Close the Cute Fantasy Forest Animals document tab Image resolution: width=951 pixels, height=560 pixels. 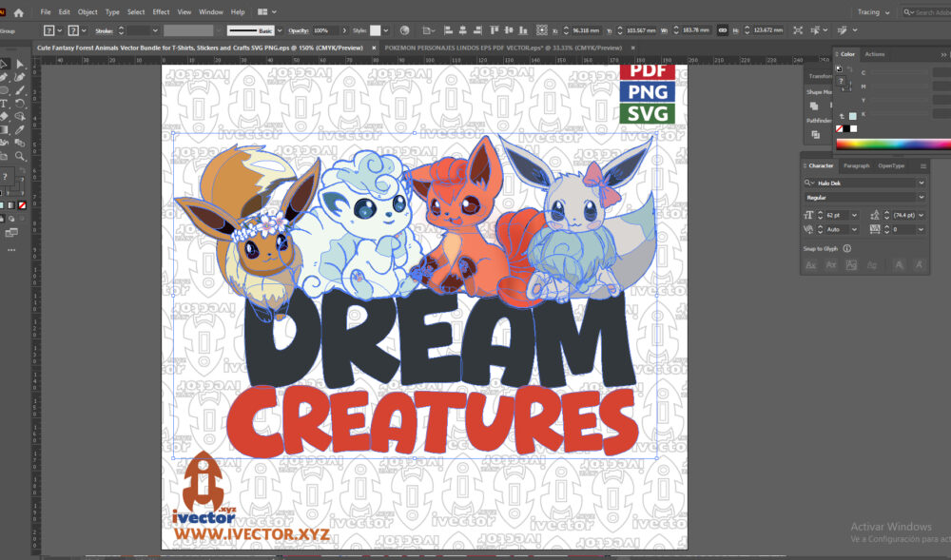(374, 48)
